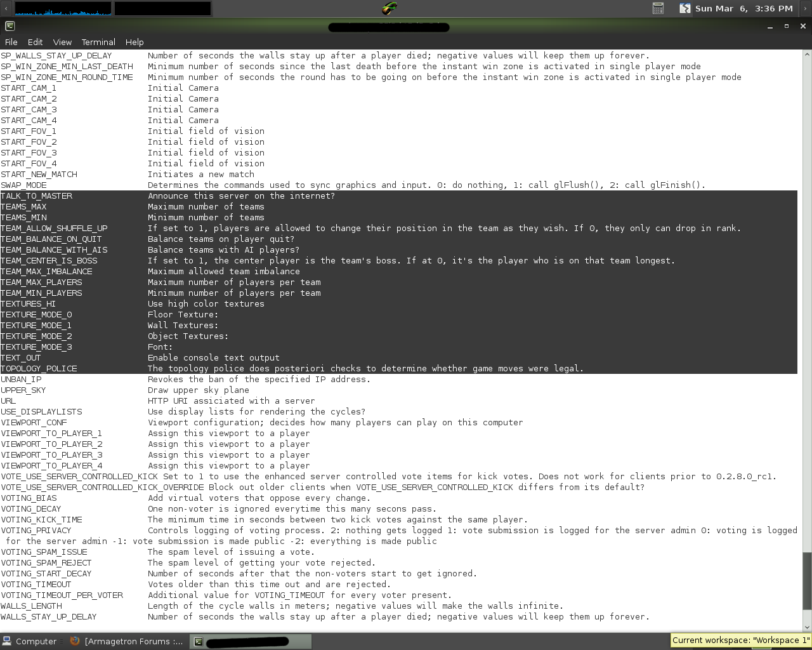
Task: Minimize the terminal window
Action: 770,26
